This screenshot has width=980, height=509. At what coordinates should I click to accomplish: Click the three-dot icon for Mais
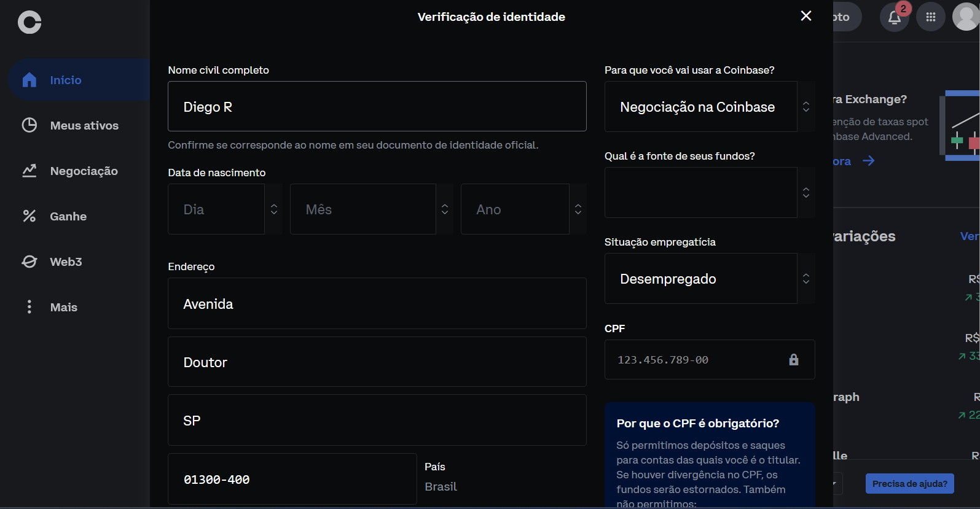(x=29, y=307)
